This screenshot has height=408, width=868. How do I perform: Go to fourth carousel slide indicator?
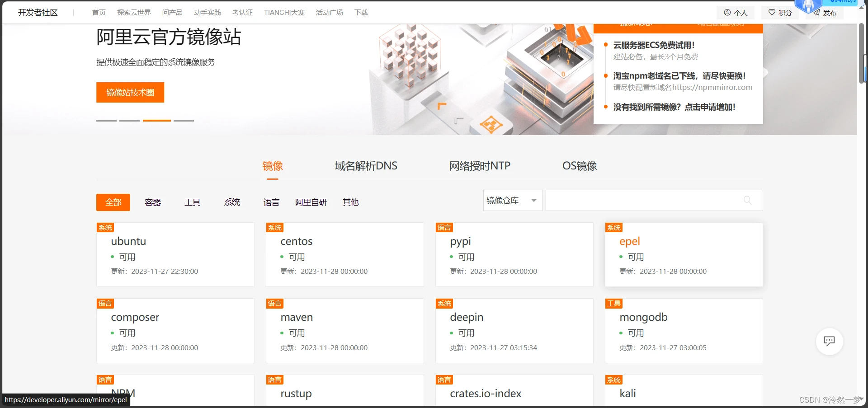(184, 121)
